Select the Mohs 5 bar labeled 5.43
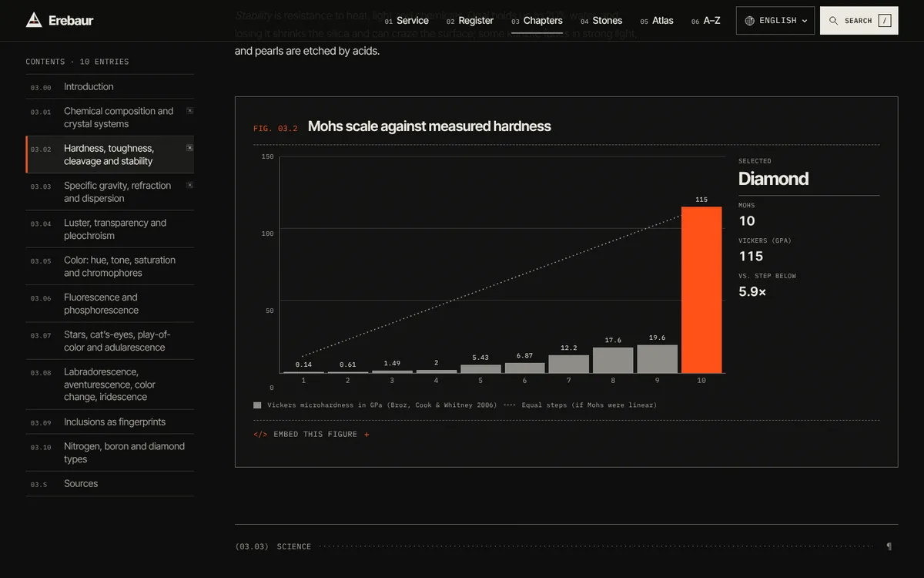Screen dimensions: 924x578 pyautogui.click(x=480, y=369)
